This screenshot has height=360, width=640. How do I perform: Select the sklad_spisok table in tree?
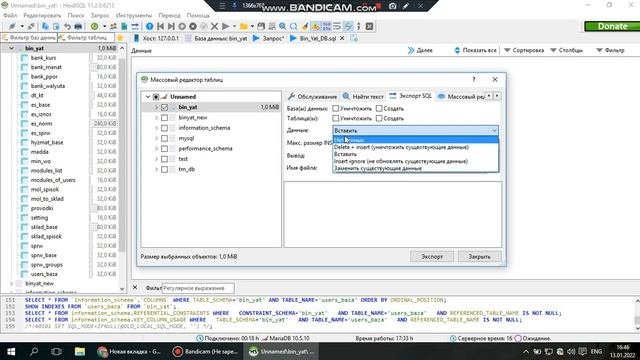coord(46,236)
